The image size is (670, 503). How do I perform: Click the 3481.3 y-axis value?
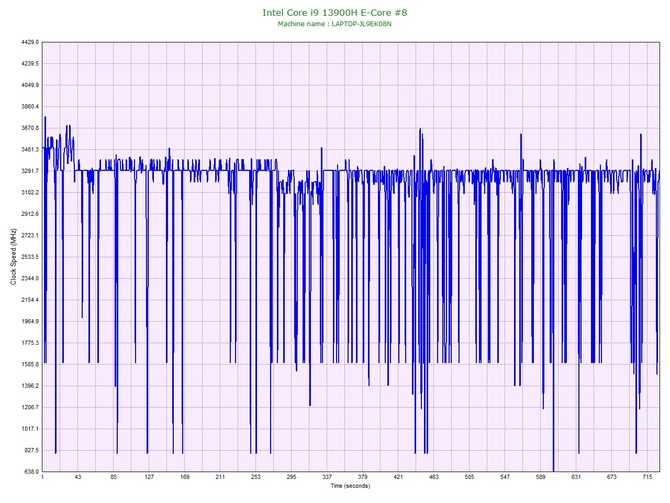30,150
